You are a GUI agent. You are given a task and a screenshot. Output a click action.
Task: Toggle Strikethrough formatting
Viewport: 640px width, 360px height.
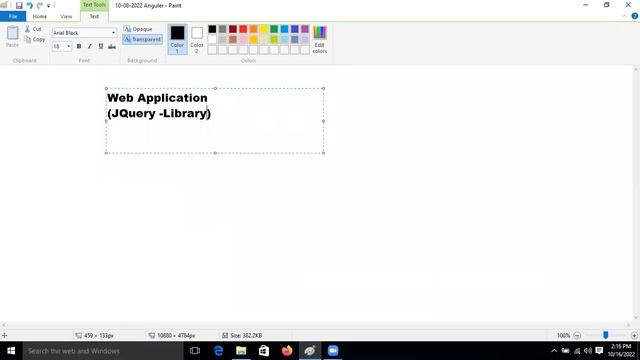pos(112,46)
